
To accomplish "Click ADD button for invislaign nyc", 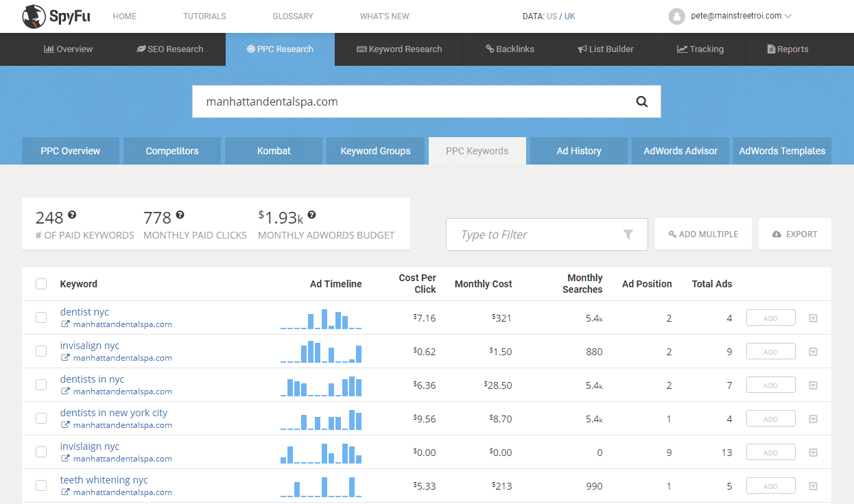I will click(771, 453).
